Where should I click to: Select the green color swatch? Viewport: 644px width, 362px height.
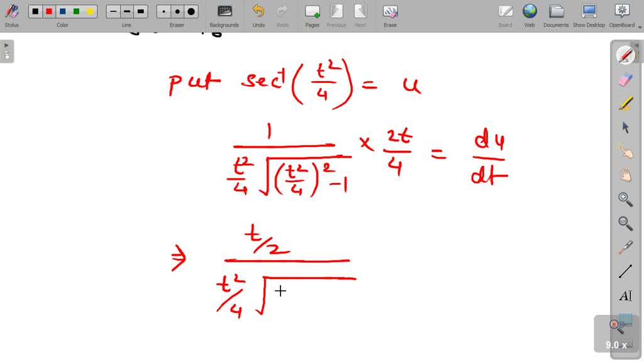click(77, 11)
